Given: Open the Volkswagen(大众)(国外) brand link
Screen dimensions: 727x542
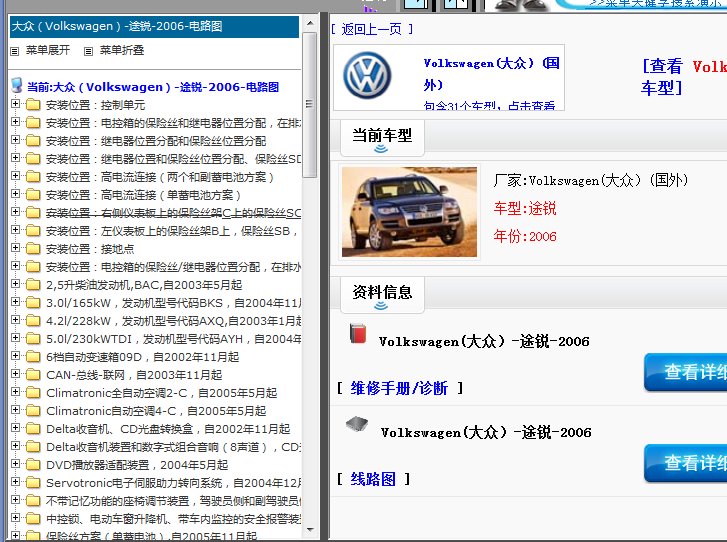Looking at the screenshot, I should tap(491, 74).
